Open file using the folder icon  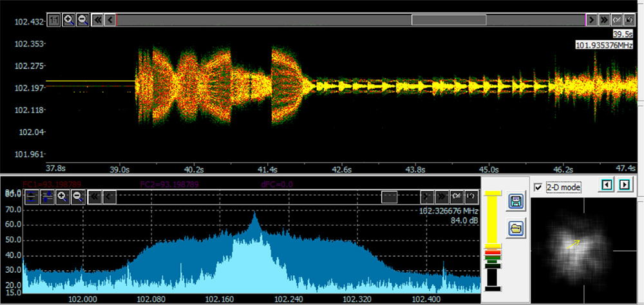coord(515,228)
